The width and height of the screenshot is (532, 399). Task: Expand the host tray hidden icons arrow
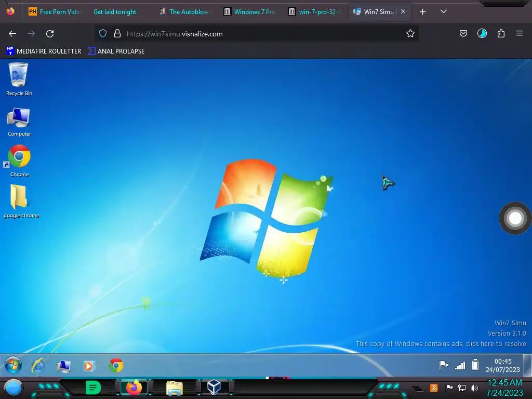click(x=418, y=389)
